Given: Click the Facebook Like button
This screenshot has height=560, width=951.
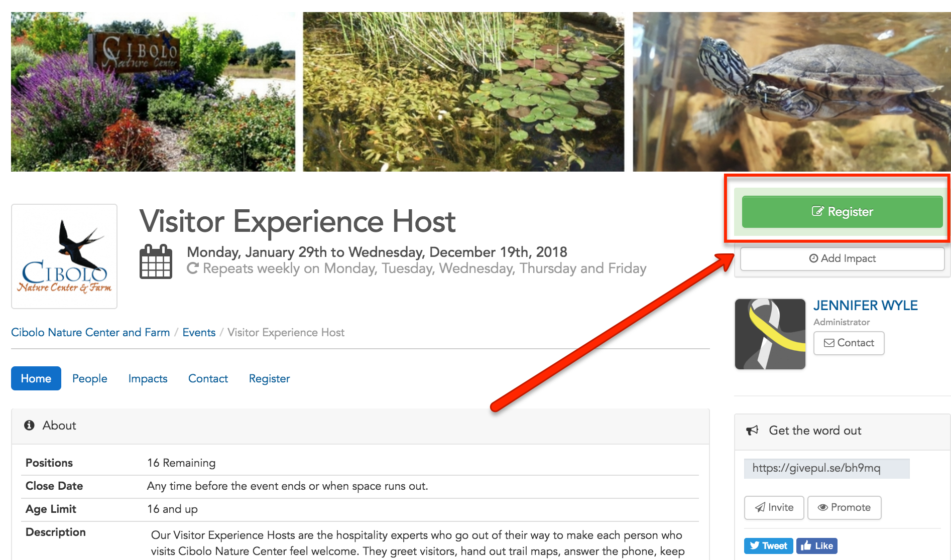Looking at the screenshot, I should 816,545.
